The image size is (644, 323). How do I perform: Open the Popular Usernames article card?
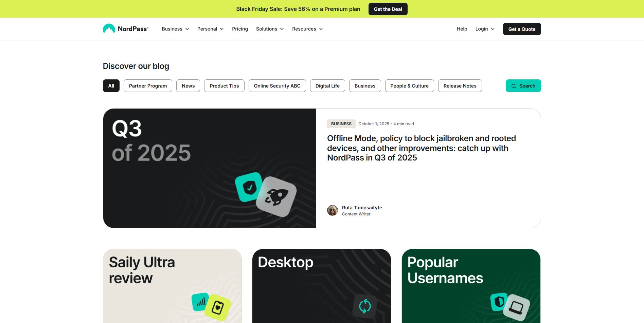pyautogui.click(x=471, y=286)
